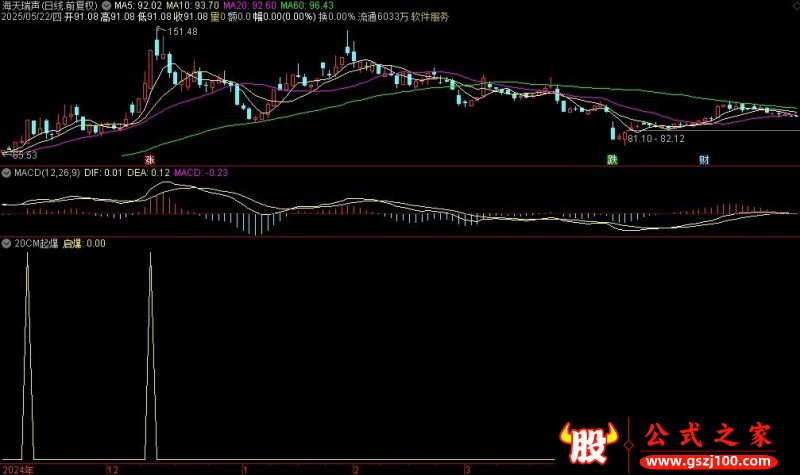Expand the MACD(12,26,9) indicator panel menu
Image resolution: width=800 pixels, height=475 pixels.
[x=6, y=173]
